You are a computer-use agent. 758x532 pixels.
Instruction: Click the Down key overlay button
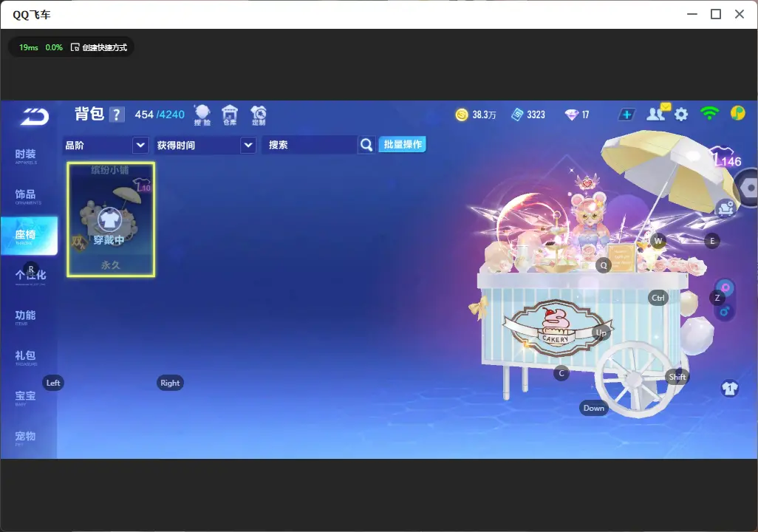point(594,408)
